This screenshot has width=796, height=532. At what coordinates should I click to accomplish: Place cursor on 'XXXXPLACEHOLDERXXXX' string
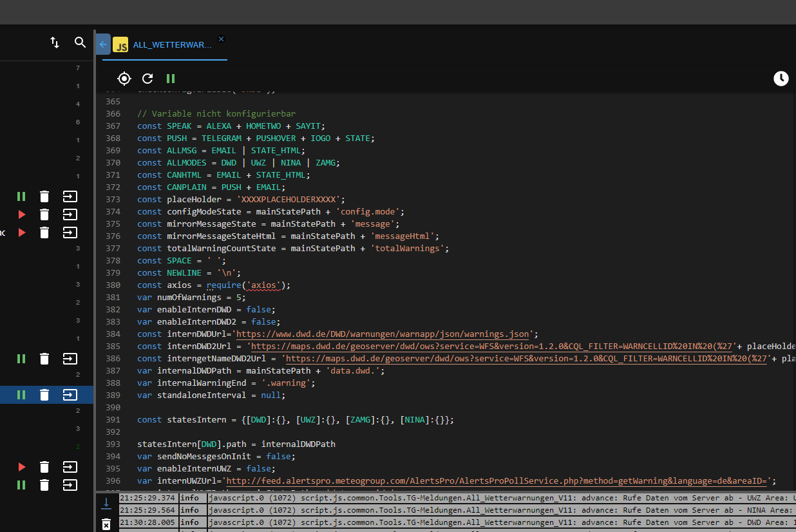pos(289,199)
